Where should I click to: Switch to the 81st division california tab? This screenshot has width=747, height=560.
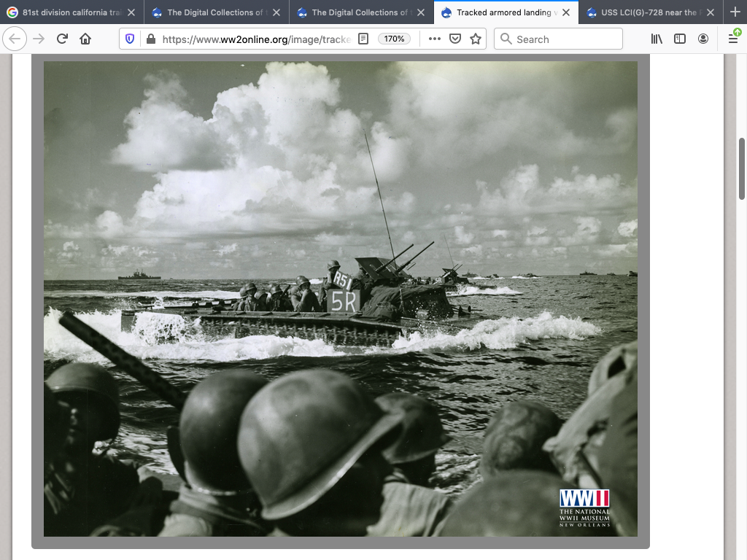[66, 12]
